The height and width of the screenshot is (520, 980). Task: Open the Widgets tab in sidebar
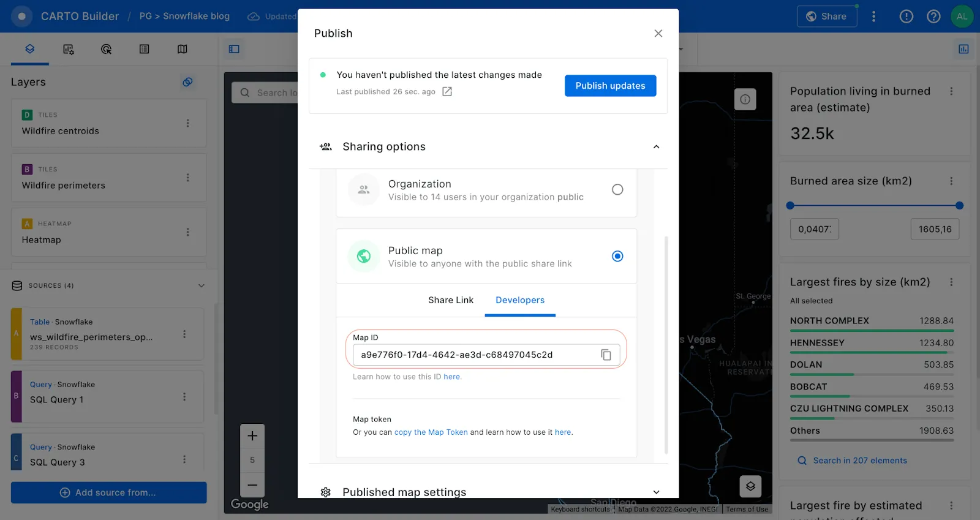68,49
